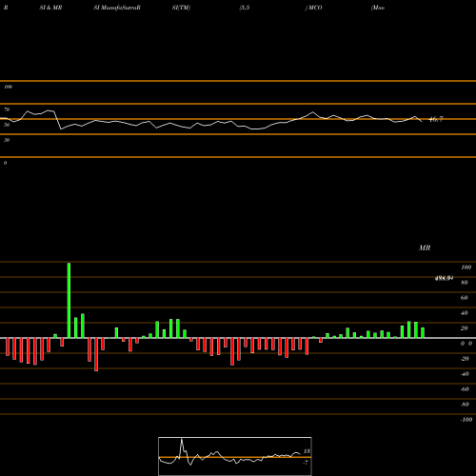This screenshot has height=476, width=476.
Task: Click the '(5,5' parameter text in header
Action: [x=245, y=8]
